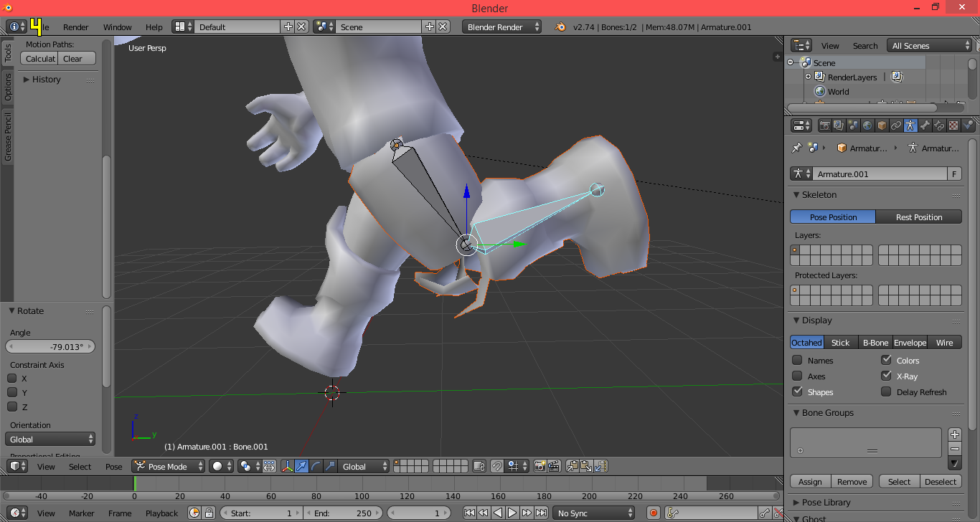The height and width of the screenshot is (522, 980).
Task: Click the Clear motion paths button
Action: click(77, 59)
